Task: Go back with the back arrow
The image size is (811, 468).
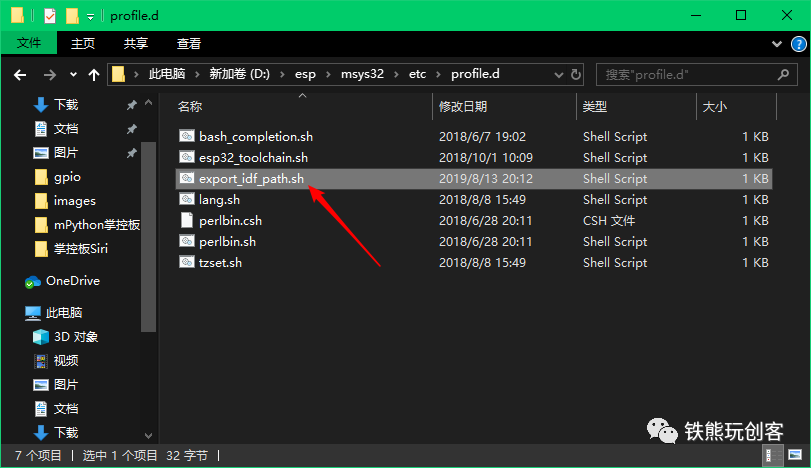Action: [20, 75]
